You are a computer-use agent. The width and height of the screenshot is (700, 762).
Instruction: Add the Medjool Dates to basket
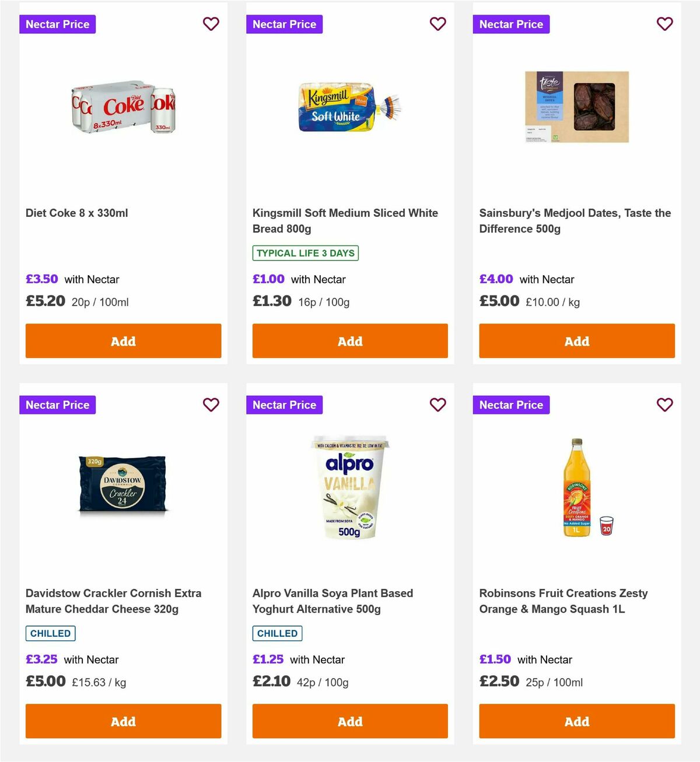tap(576, 340)
